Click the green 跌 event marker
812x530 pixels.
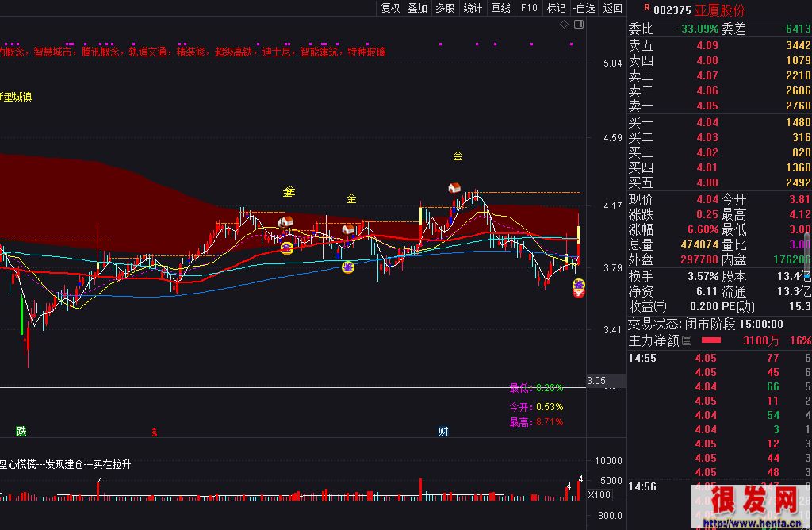(21, 432)
